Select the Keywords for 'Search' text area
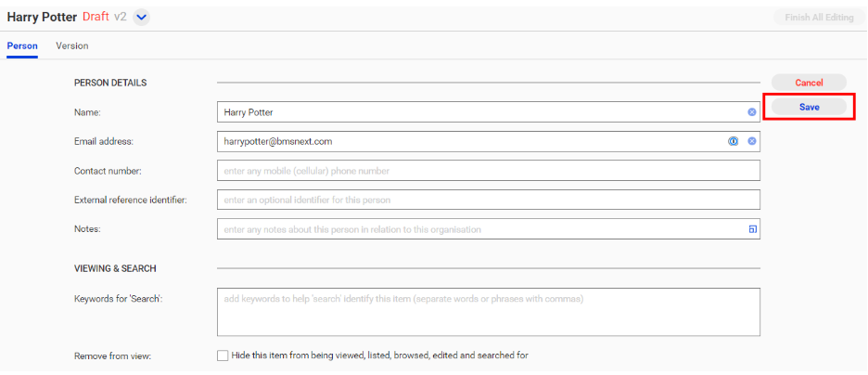 [489, 312]
